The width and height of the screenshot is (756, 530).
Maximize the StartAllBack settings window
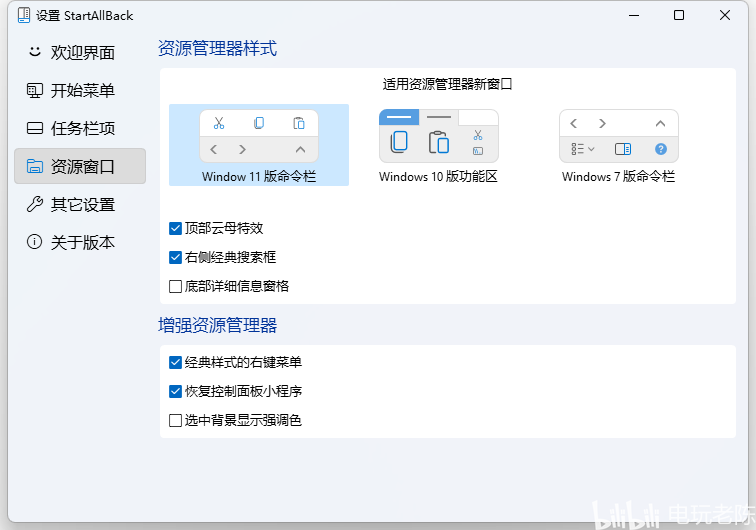(679, 15)
